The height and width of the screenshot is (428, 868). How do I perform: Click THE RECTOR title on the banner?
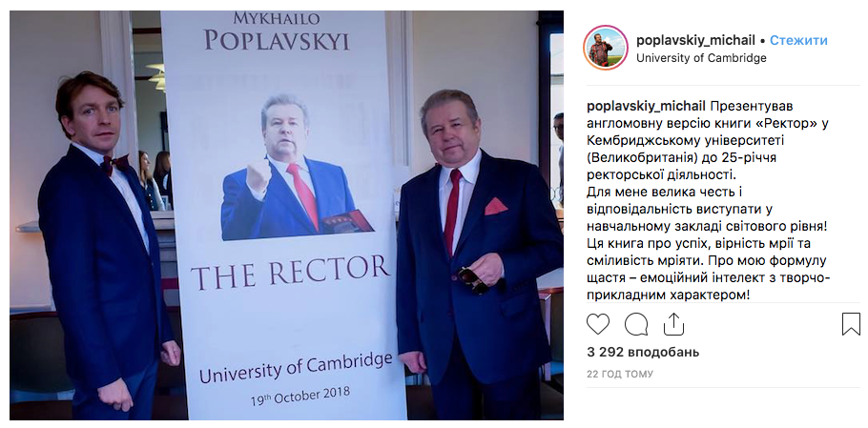290,272
